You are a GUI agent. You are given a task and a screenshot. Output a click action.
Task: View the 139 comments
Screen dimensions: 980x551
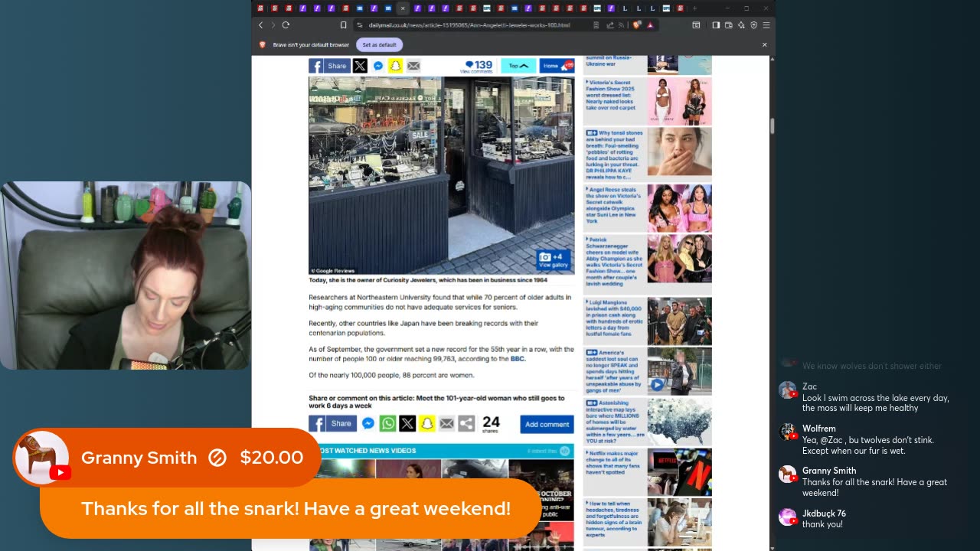tap(478, 67)
